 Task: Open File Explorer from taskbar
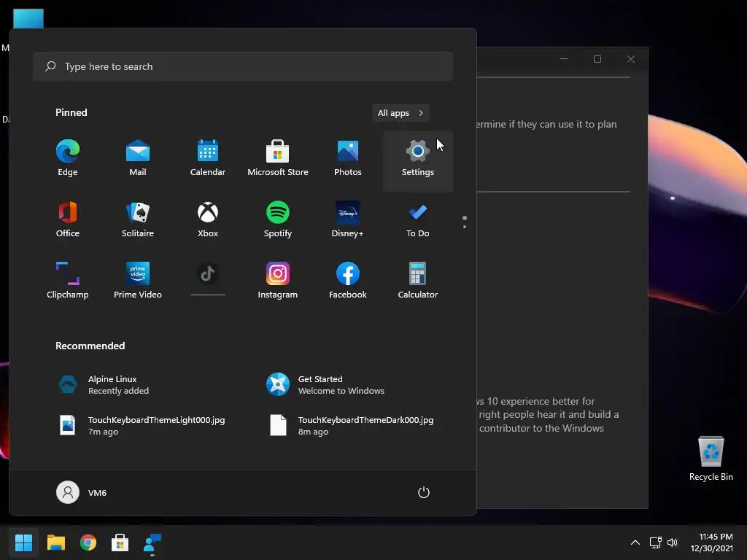click(x=55, y=542)
